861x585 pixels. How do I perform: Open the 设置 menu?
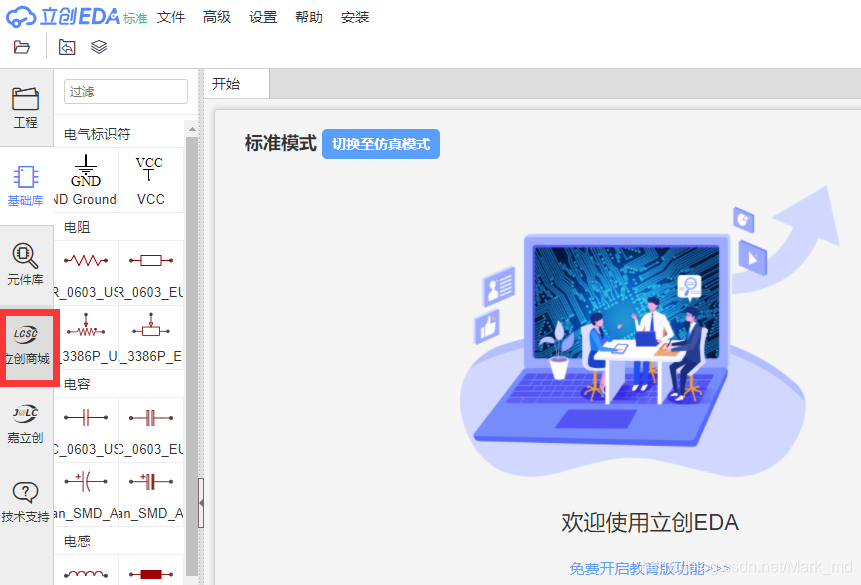click(262, 17)
